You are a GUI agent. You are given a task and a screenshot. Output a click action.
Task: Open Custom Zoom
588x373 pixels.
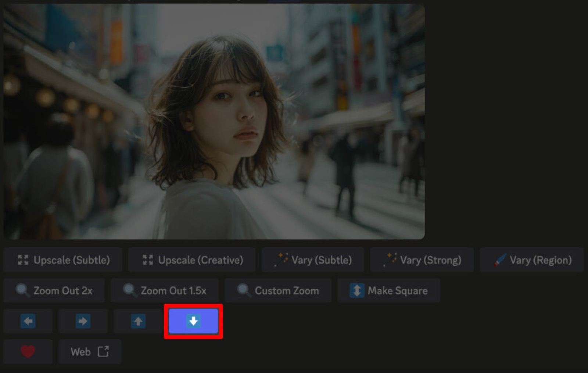click(278, 290)
